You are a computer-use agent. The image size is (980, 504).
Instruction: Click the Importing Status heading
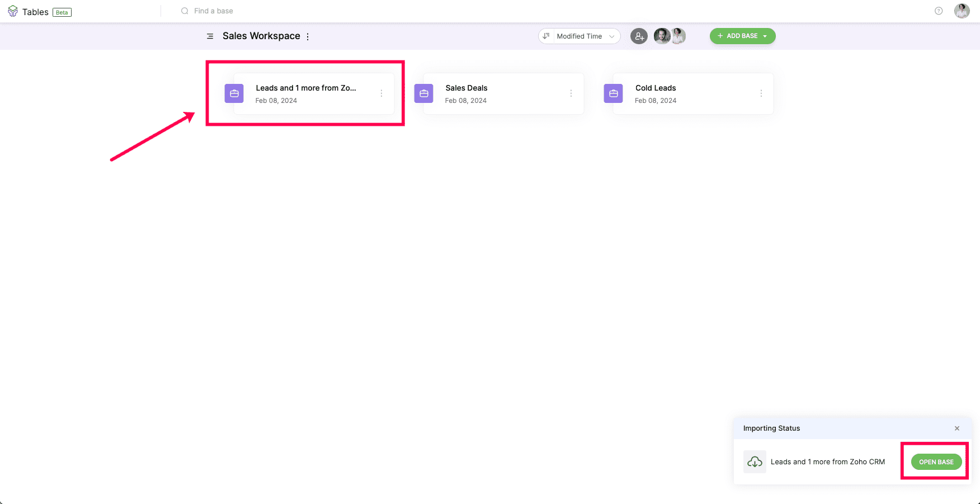[x=771, y=428]
